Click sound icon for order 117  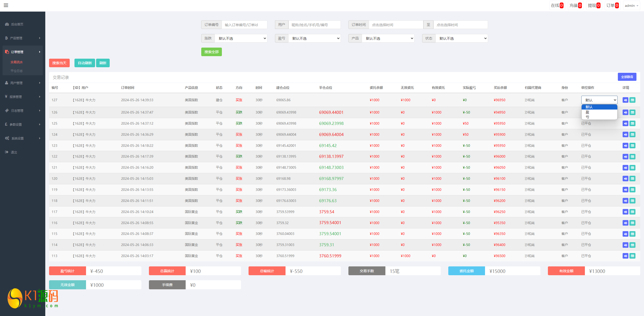625,212
